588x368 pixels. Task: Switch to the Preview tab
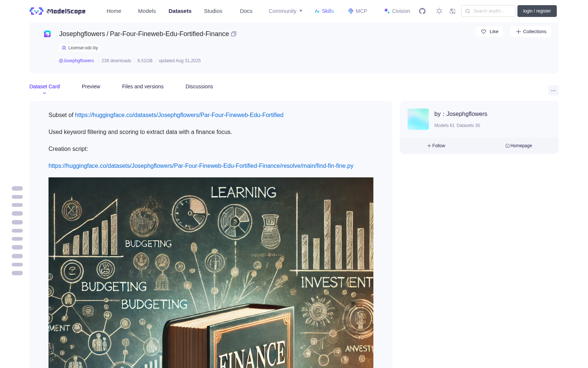(x=91, y=86)
